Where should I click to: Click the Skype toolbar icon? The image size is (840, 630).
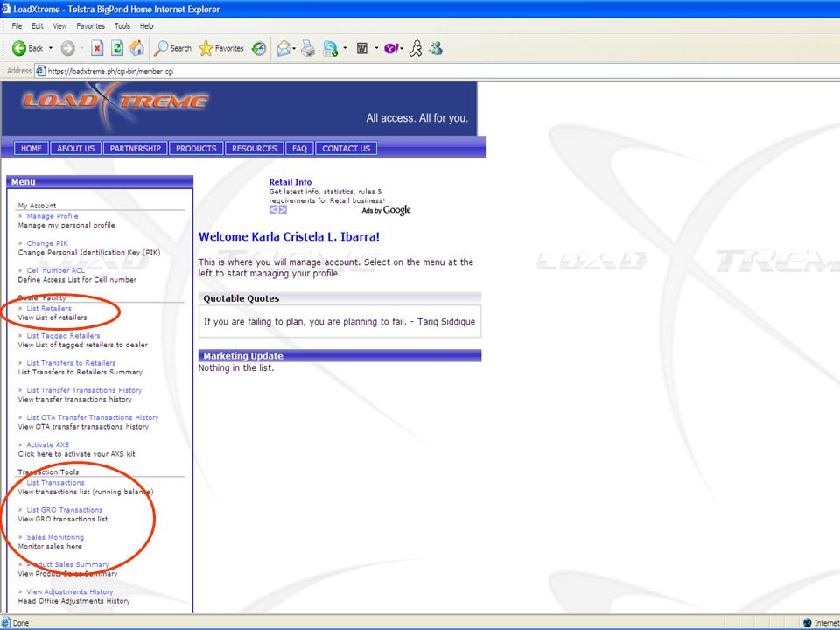click(330, 49)
